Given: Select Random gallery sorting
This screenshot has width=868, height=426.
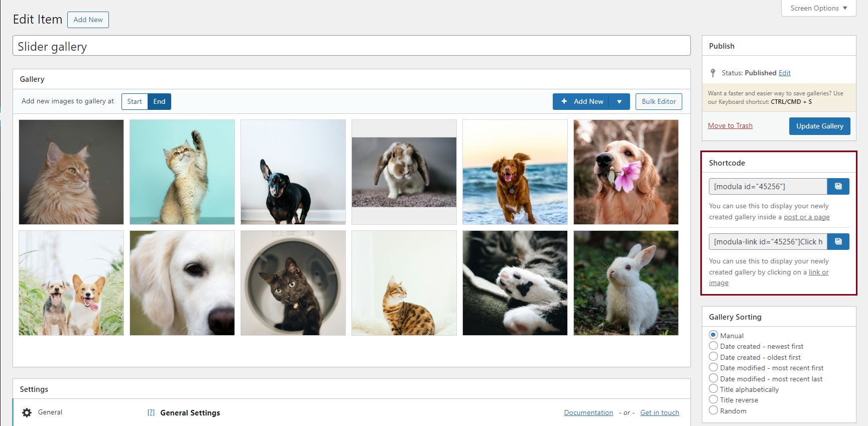Looking at the screenshot, I should pos(713,410).
